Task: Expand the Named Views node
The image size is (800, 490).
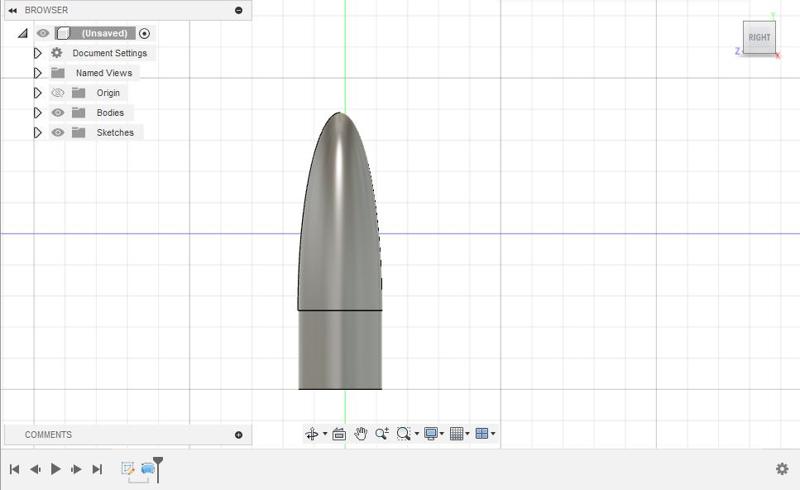Action: [x=37, y=73]
